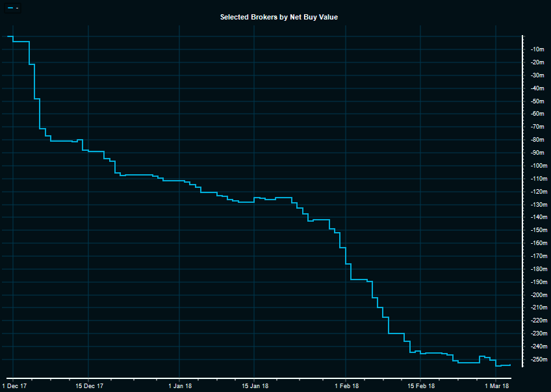
Task: Select the '-130m' y-axis value
Action: click(x=538, y=205)
